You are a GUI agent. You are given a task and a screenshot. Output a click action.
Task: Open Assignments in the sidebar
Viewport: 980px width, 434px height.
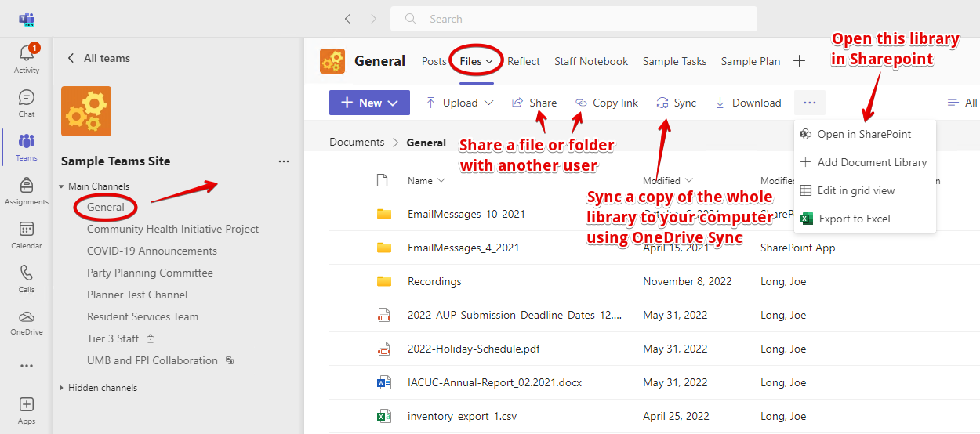(x=26, y=190)
